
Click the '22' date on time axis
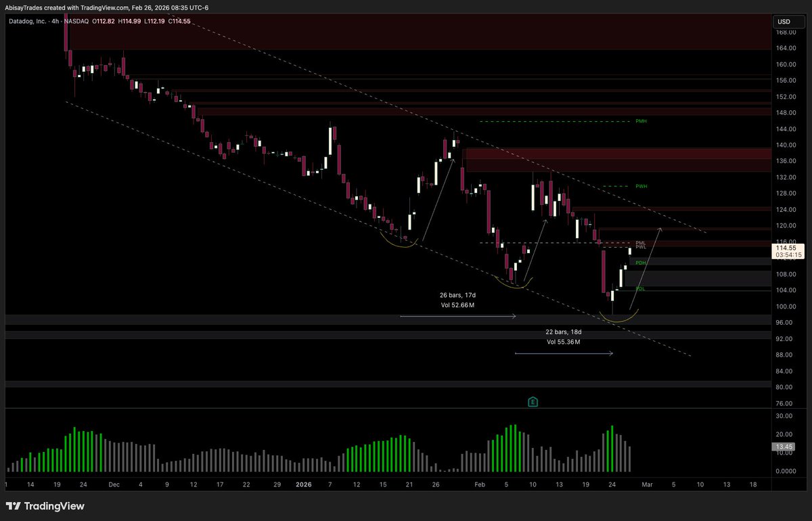246,484
